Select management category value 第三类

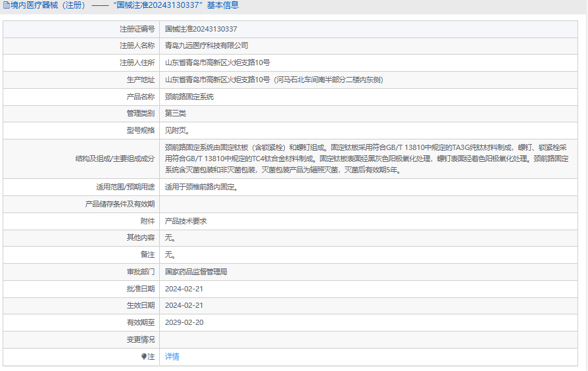(176, 113)
